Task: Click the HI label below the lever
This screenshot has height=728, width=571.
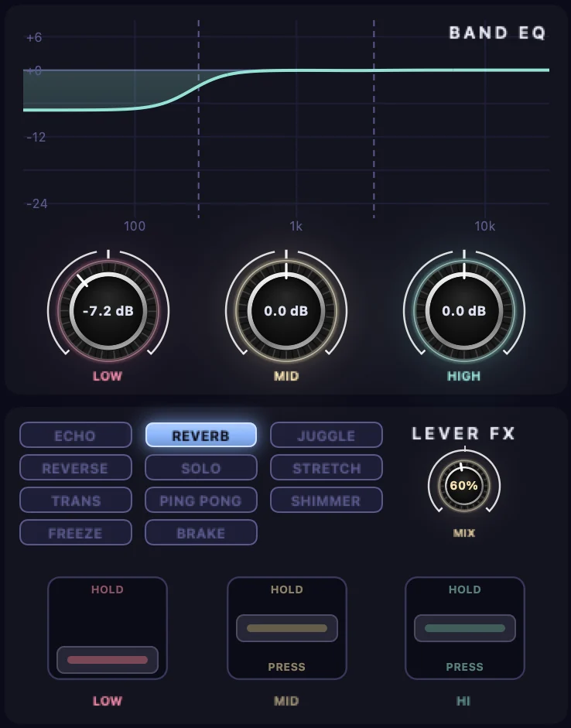Action: pos(463,701)
